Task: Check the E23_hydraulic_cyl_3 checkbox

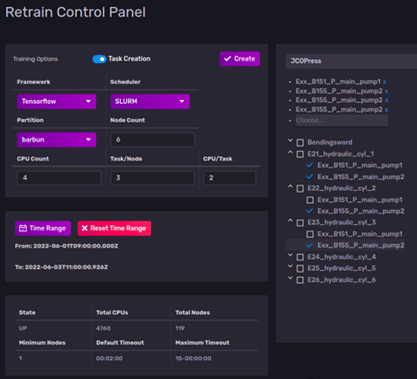Action: click(x=300, y=223)
